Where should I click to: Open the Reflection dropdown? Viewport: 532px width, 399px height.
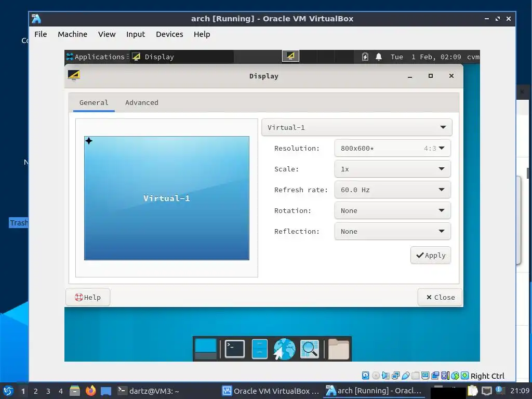click(x=393, y=231)
